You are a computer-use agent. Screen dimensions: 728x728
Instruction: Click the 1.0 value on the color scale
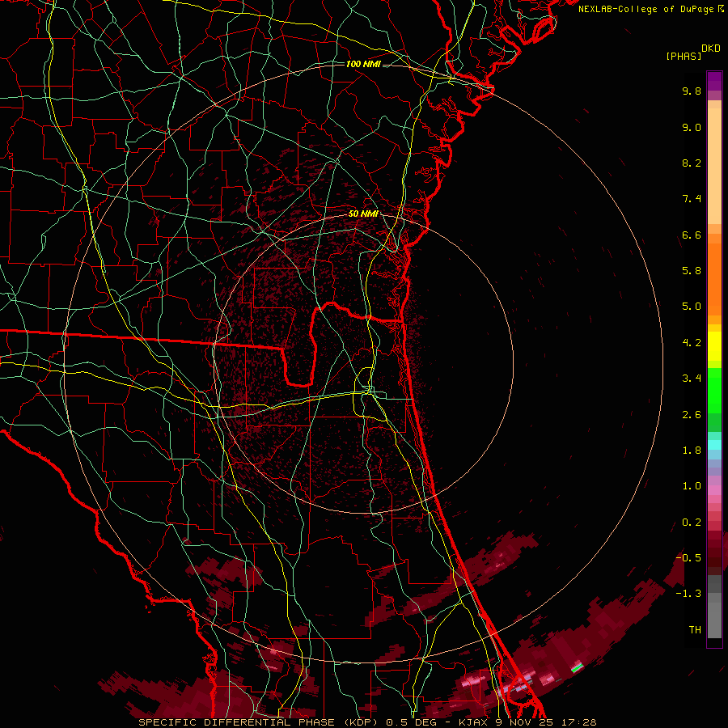coord(692,486)
